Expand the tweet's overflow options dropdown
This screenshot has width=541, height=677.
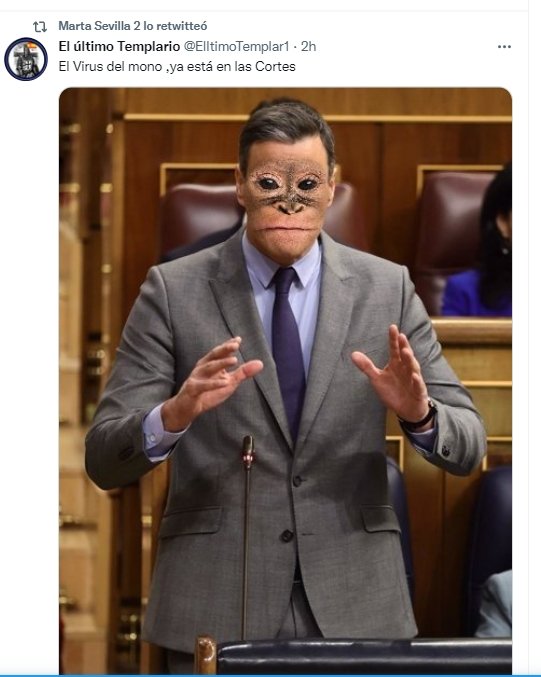pos(504,47)
